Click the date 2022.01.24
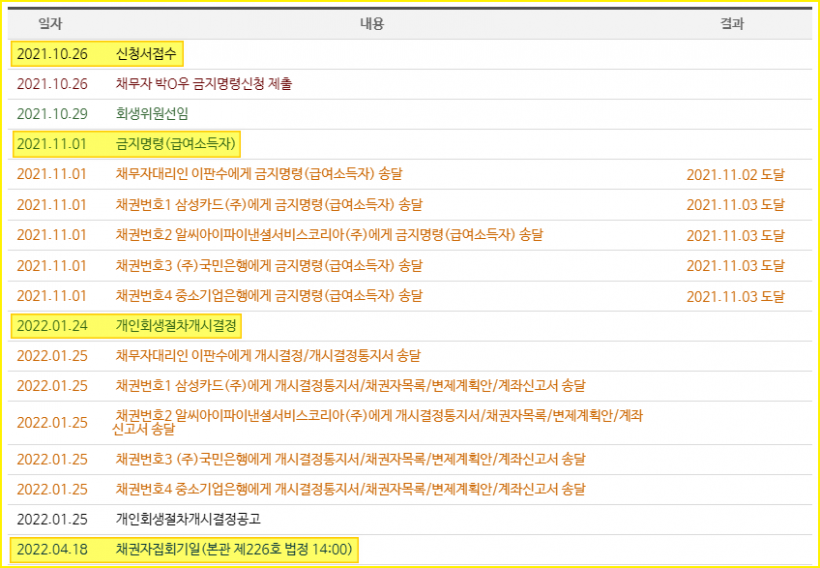 (52, 326)
